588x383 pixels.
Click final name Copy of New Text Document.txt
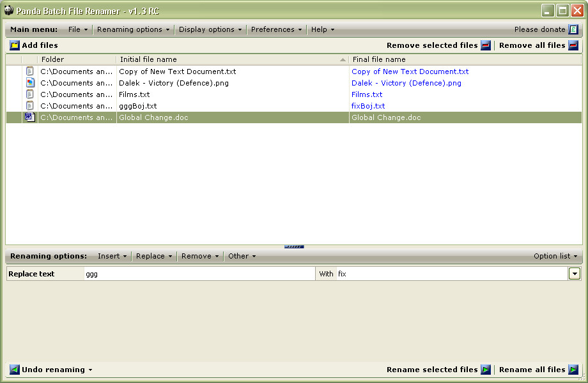click(410, 71)
